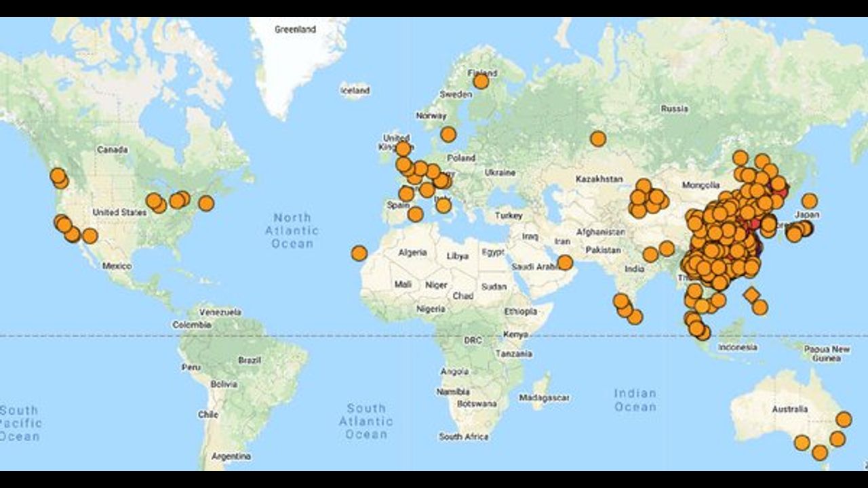Click the Argentina country label
This screenshot has height=488, width=868.
[x=231, y=457]
